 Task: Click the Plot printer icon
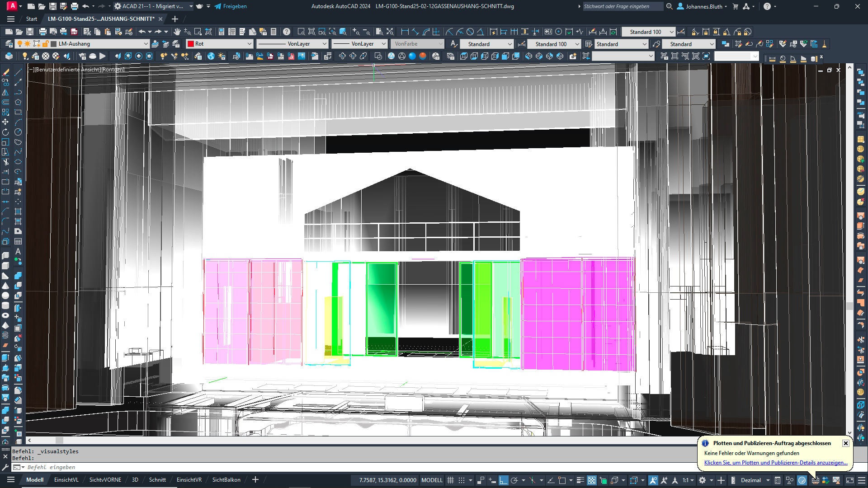pyautogui.click(x=42, y=32)
